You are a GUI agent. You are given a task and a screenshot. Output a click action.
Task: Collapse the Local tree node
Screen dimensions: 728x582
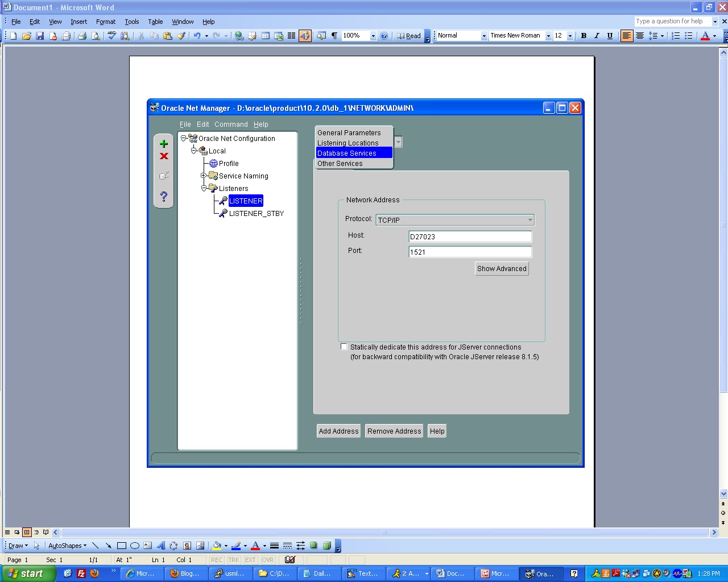(x=193, y=151)
